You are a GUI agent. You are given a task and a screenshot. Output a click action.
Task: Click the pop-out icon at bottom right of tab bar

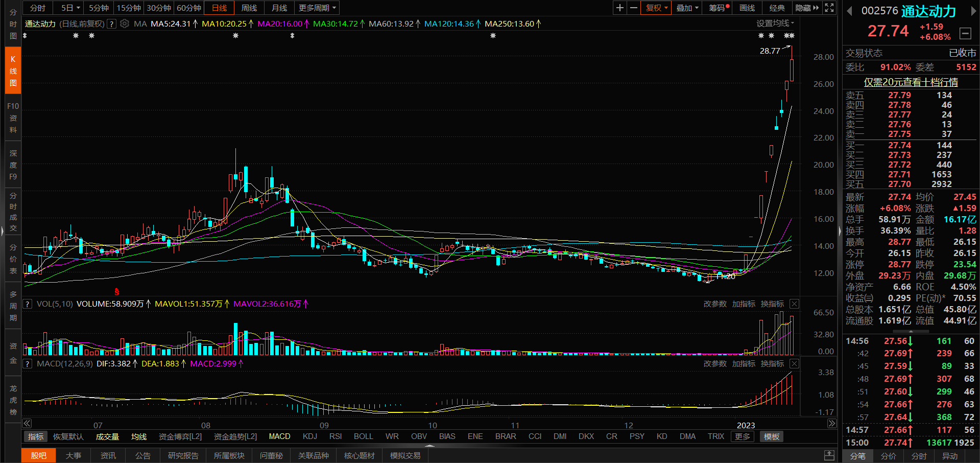coord(829,455)
